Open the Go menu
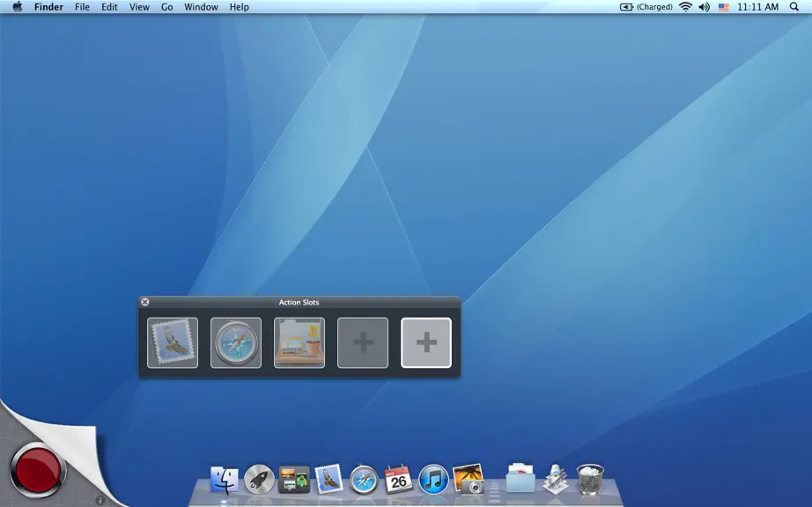 point(166,7)
